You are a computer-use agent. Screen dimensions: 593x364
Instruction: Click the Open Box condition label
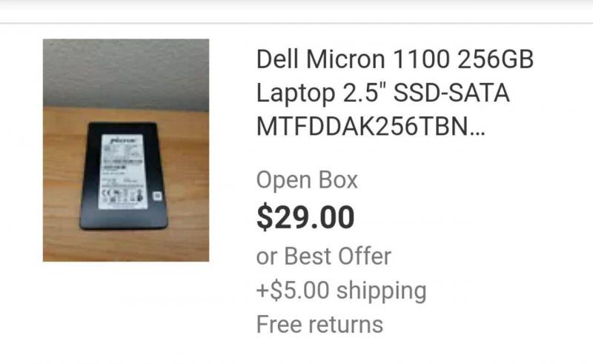[x=307, y=179]
